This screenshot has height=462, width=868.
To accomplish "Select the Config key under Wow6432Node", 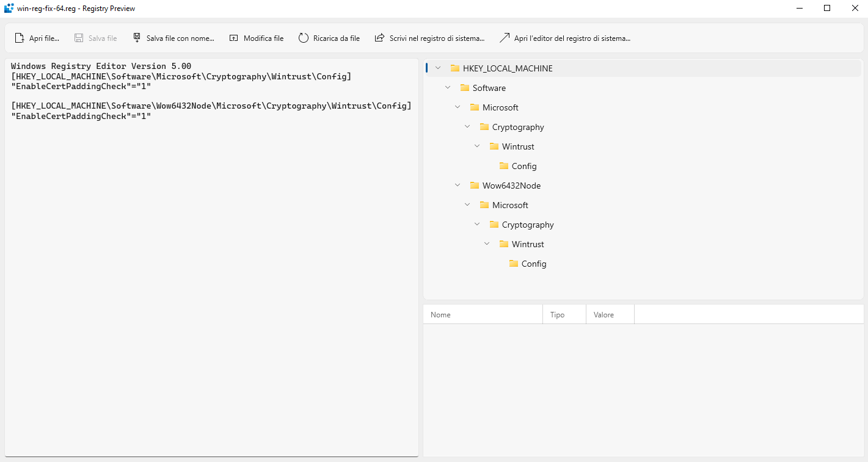I will tap(533, 264).
